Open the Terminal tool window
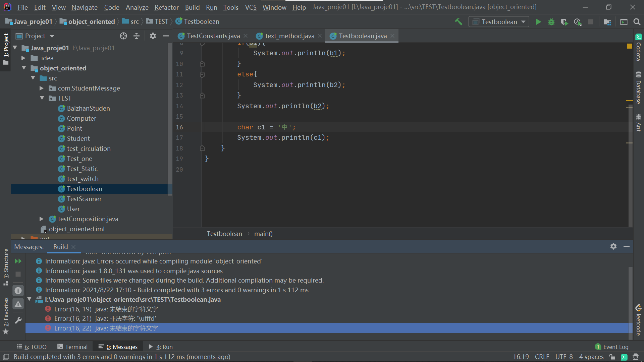The image size is (644, 362). point(72,347)
